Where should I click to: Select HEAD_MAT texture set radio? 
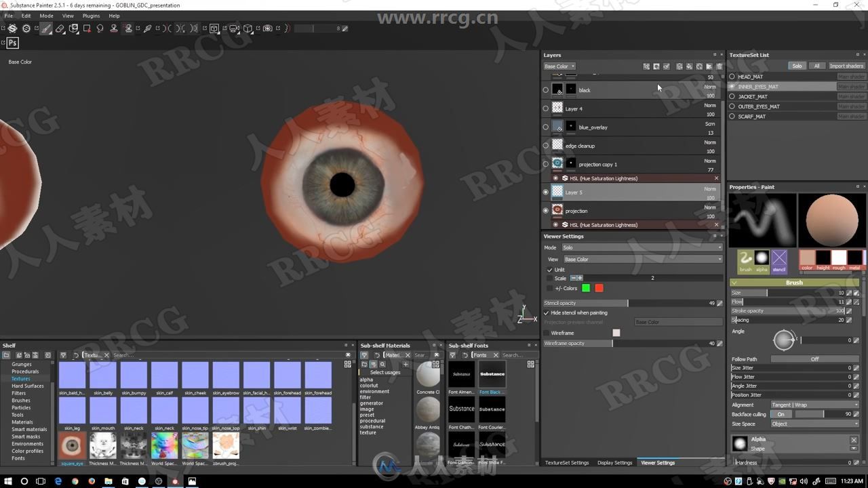pos(732,77)
